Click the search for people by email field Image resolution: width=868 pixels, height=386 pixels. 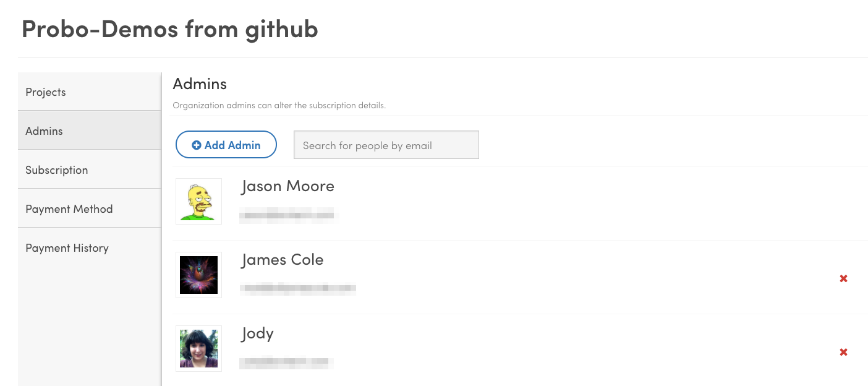tap(386, 144)
